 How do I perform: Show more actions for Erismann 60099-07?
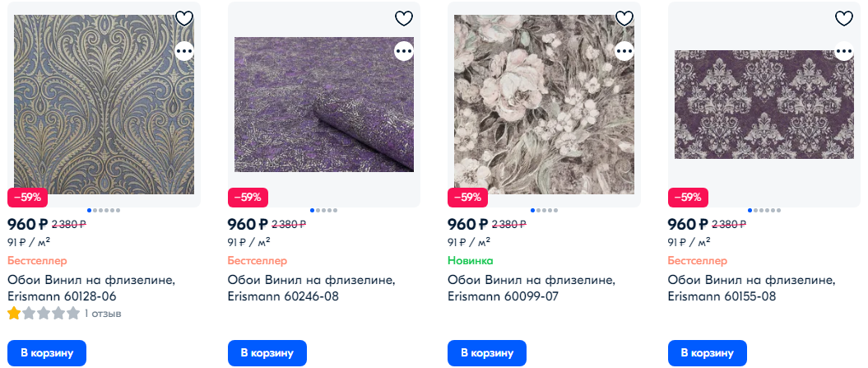(x=624, y=51)
